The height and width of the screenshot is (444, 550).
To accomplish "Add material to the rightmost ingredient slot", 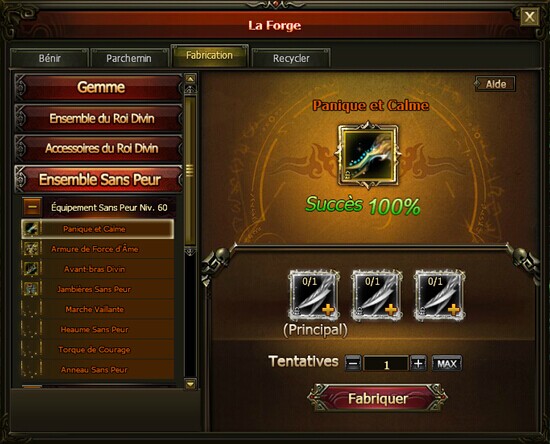I will pos(439,295).
